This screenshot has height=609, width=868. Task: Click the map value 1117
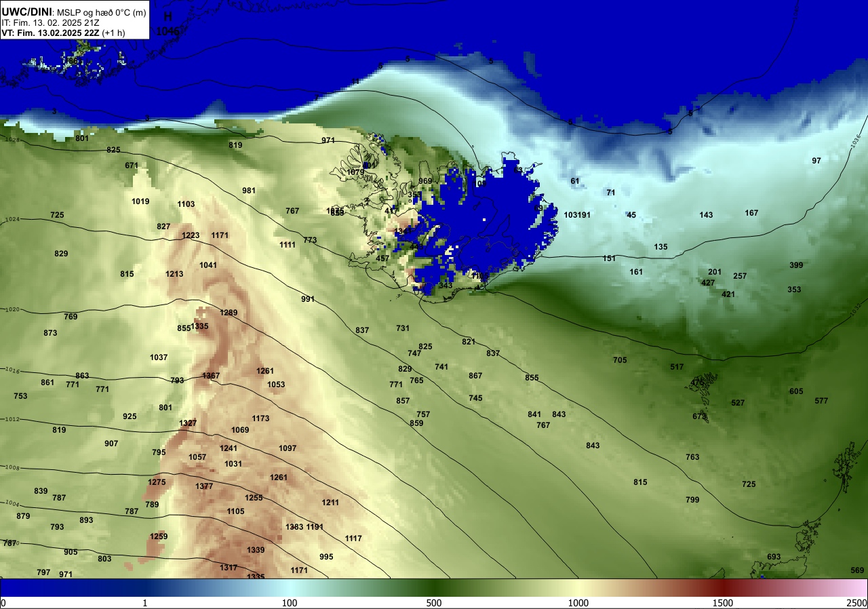(x=353, y=538)
